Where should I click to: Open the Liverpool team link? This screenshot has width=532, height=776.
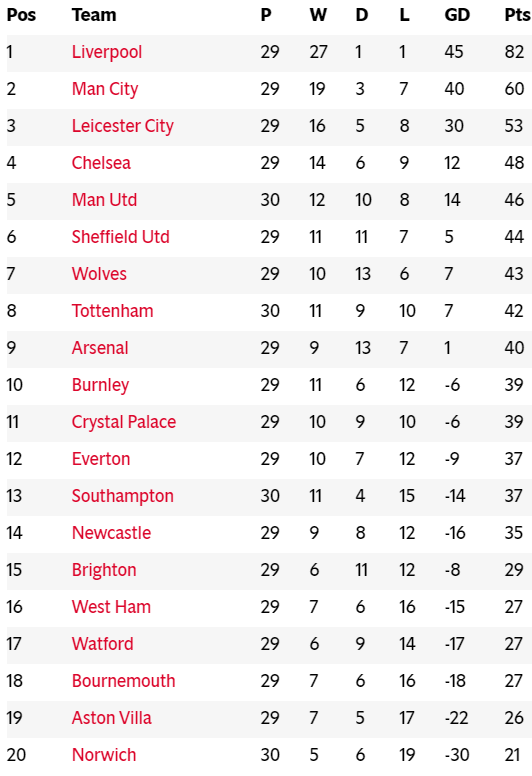106,52
